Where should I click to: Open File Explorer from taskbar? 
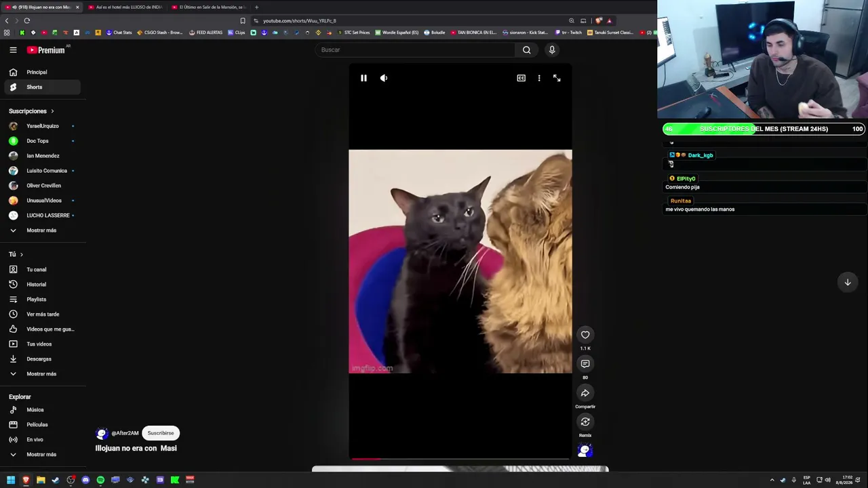pos(41,480)
